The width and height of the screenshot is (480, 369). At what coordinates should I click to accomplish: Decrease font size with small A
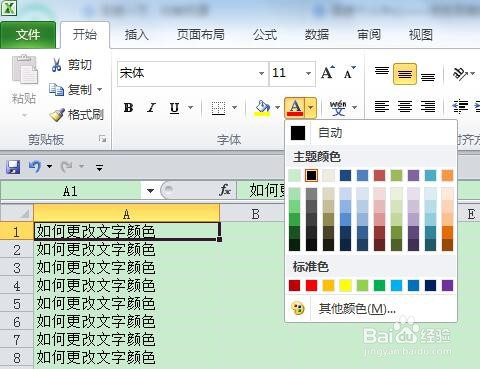[349, 73]
